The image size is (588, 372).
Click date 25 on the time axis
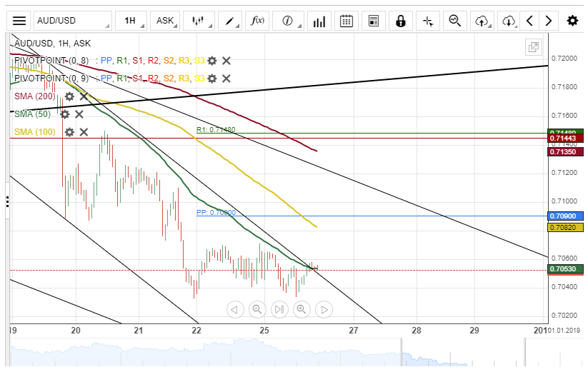coord(264,331)
